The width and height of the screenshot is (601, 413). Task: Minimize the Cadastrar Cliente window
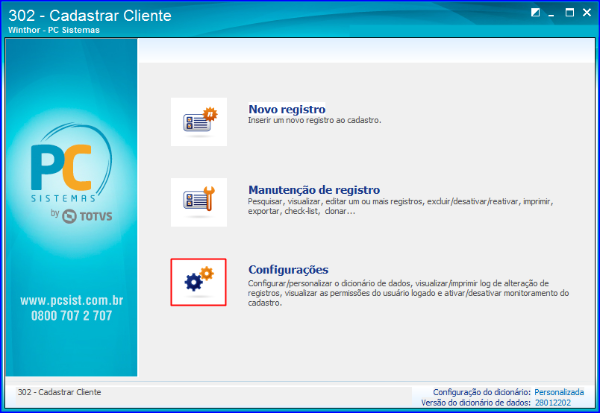552,14
